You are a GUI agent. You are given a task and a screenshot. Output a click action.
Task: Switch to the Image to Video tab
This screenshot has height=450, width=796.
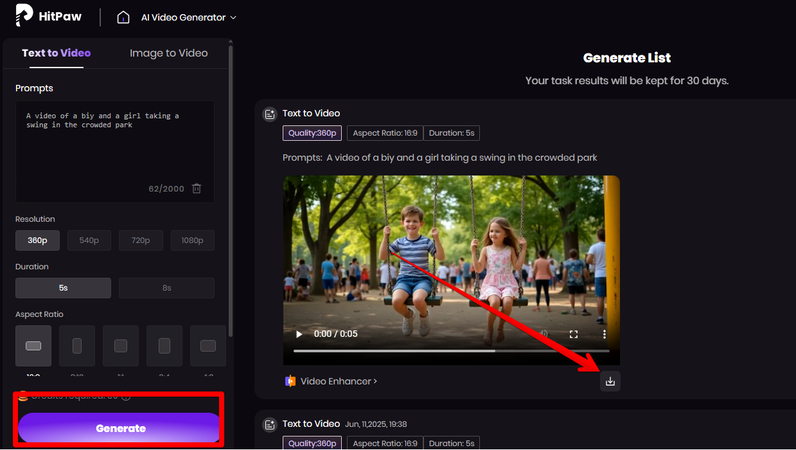[x=169, y=53]
